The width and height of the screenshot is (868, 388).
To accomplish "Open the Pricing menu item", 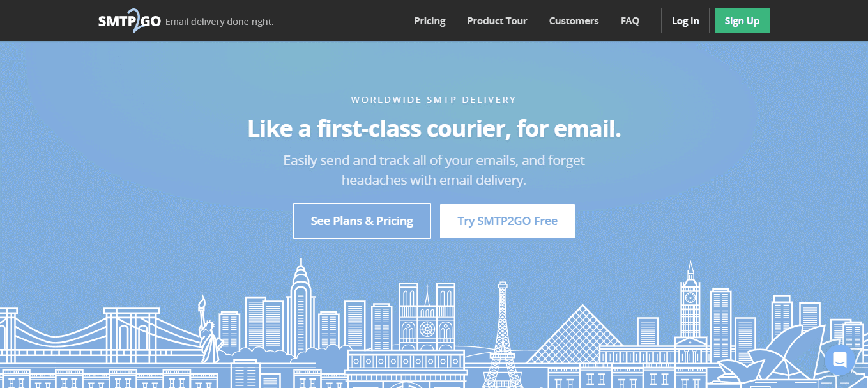I will coord(430,20).
